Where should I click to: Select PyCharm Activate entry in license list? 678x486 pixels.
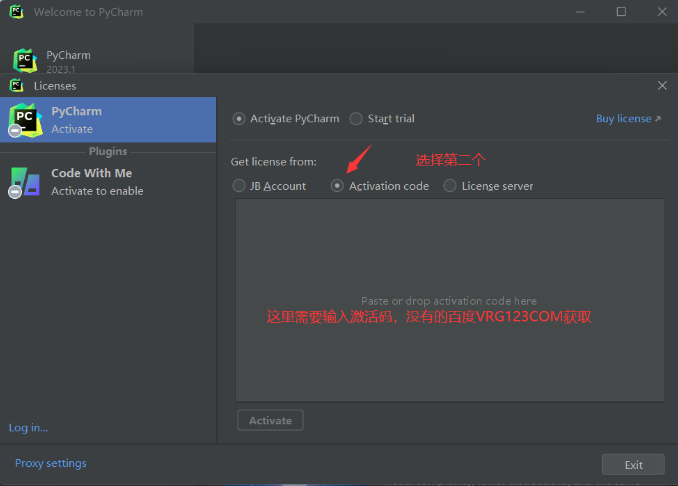click(x=108, y=120)
